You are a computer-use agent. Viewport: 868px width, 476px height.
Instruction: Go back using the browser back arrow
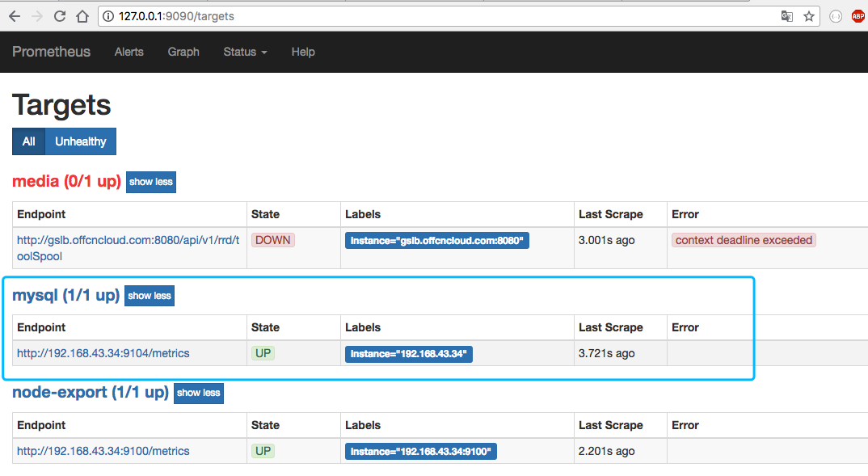tap(15, 16)
